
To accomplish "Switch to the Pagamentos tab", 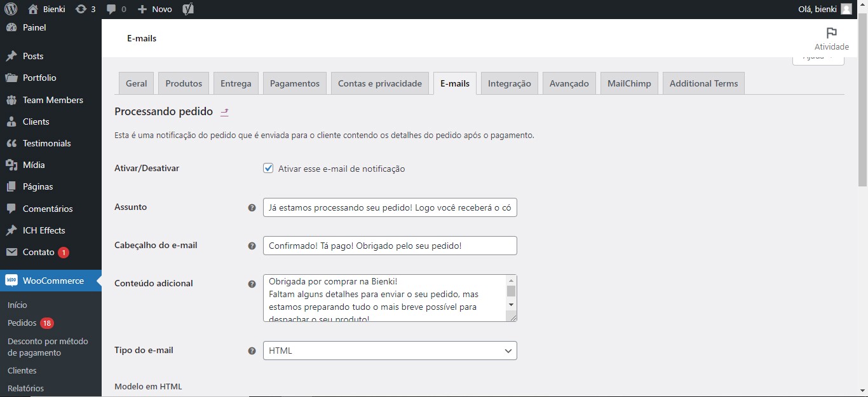I will (x=295, y=83).
